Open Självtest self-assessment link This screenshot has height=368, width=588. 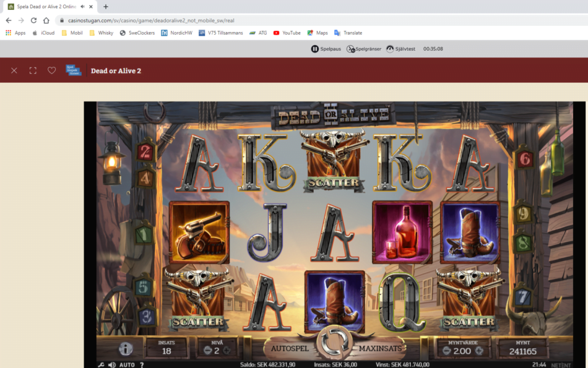coord(401,49)
